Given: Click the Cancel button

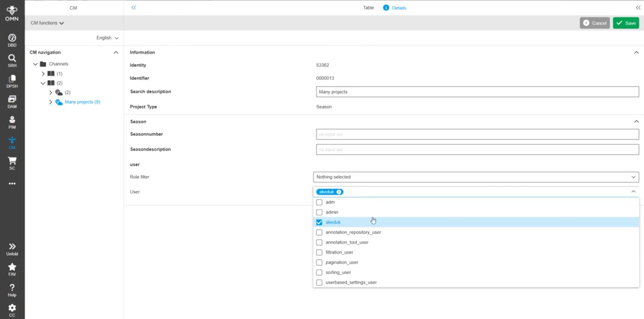Looking at the screenshot, I should tap(594, 23).
